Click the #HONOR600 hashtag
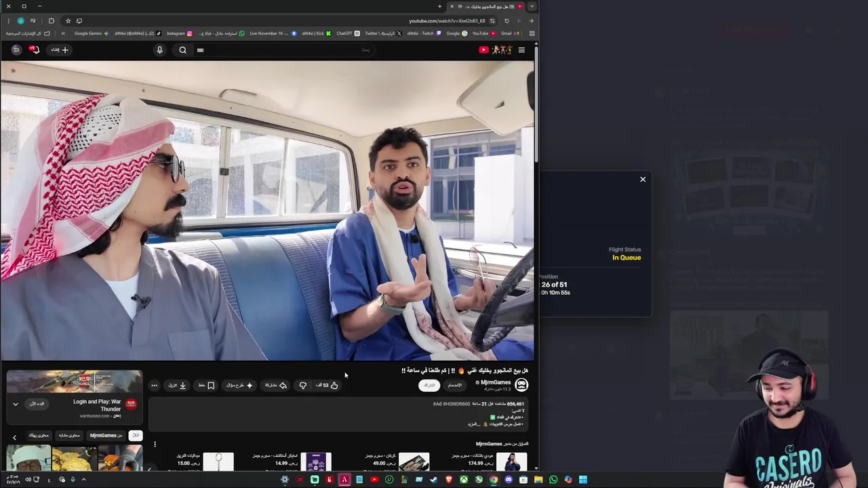The image size is (868, 488). pos(456,404)
